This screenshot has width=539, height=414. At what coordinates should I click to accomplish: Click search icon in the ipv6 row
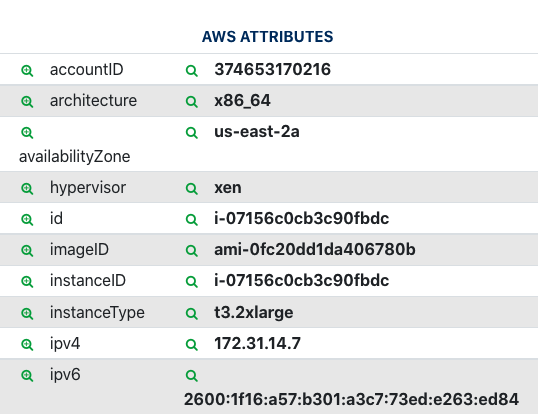point(192,375)
